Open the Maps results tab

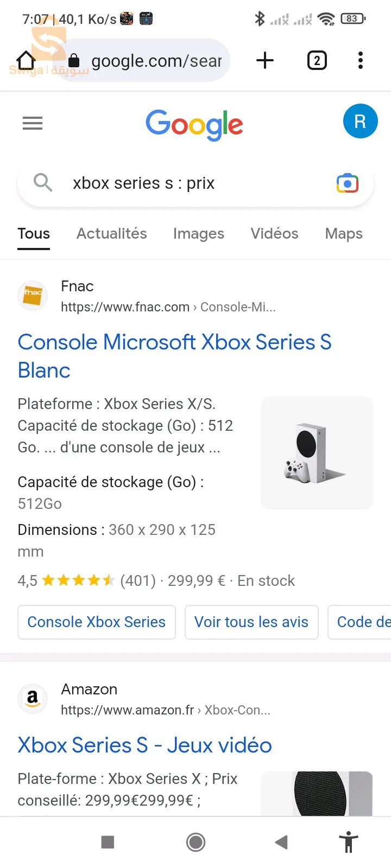pyautogui.click(x=344, y=233)
